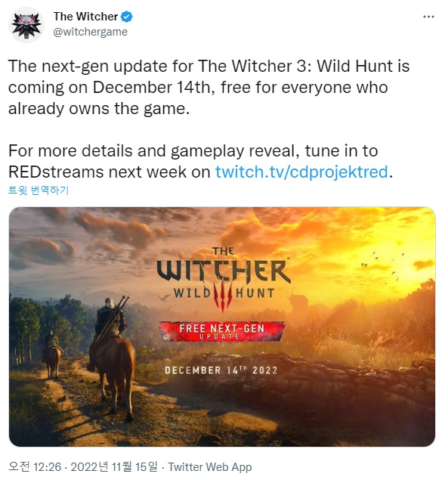The image size is (448, 480).
Task: Open the 오전 12:26 timestamp link
Action: click(x=35, y=467)
